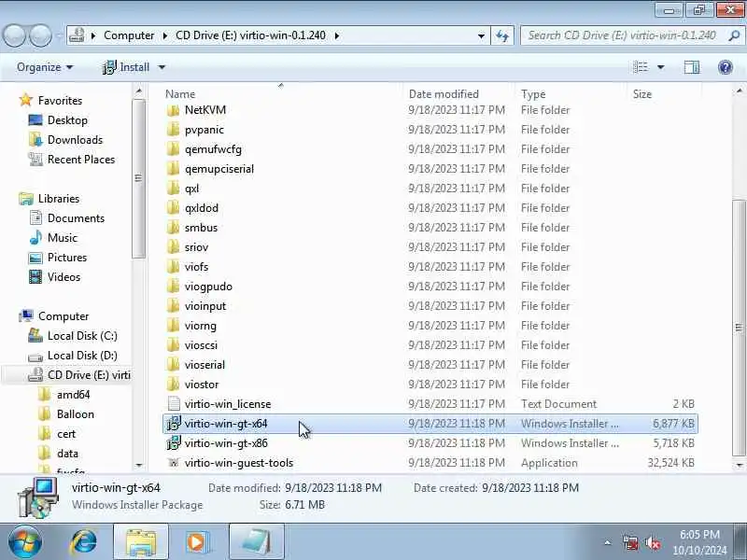Click Computer in the address breadcrumb
This screenshot has height=560, width=747.
point(129,35)
